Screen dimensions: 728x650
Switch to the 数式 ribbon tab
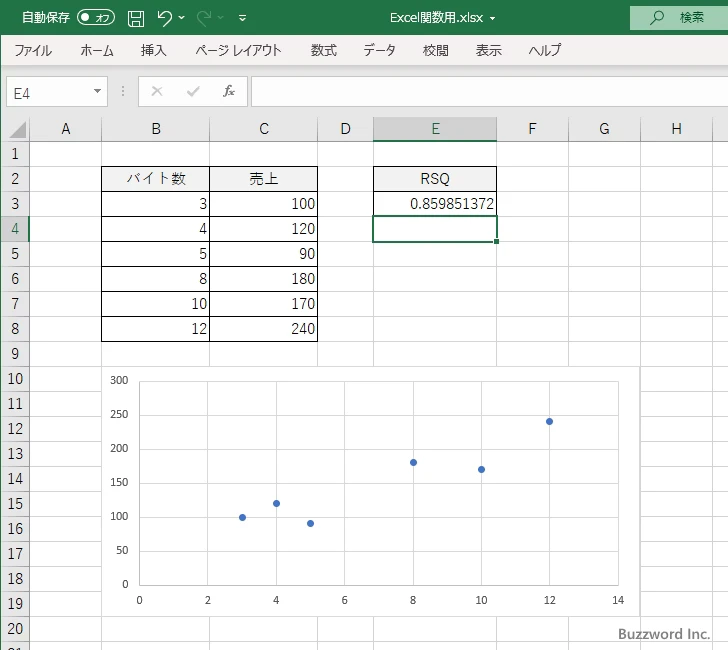coord(324,50)
